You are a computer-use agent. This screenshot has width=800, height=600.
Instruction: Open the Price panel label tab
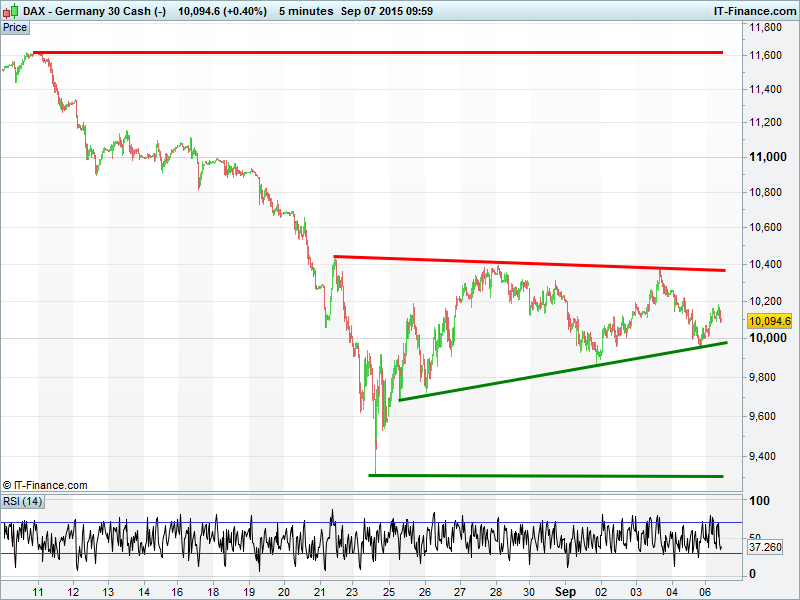[x=15, y=27]
